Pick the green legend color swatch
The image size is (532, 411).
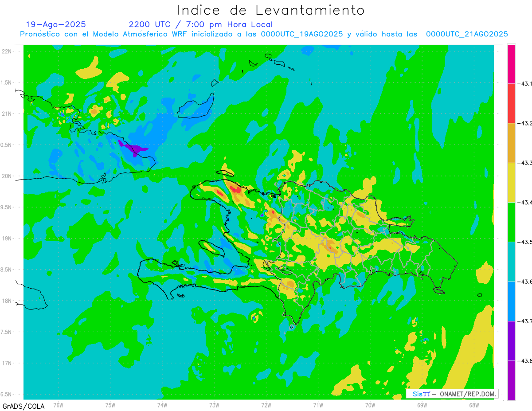click(511, 222)
